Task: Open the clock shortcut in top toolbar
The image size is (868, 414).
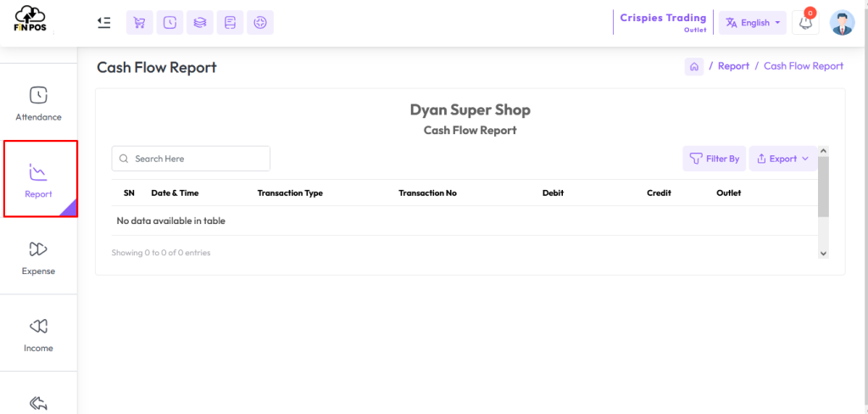Action: (x=170, y=23)
